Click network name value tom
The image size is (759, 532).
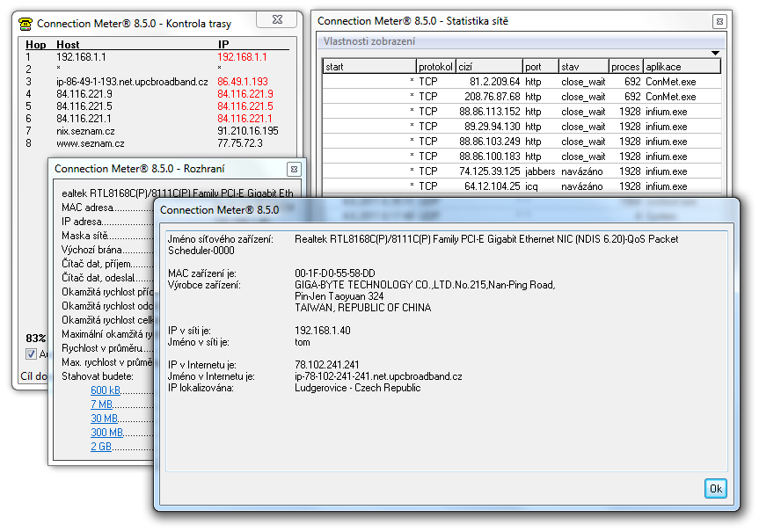point(303,342)
